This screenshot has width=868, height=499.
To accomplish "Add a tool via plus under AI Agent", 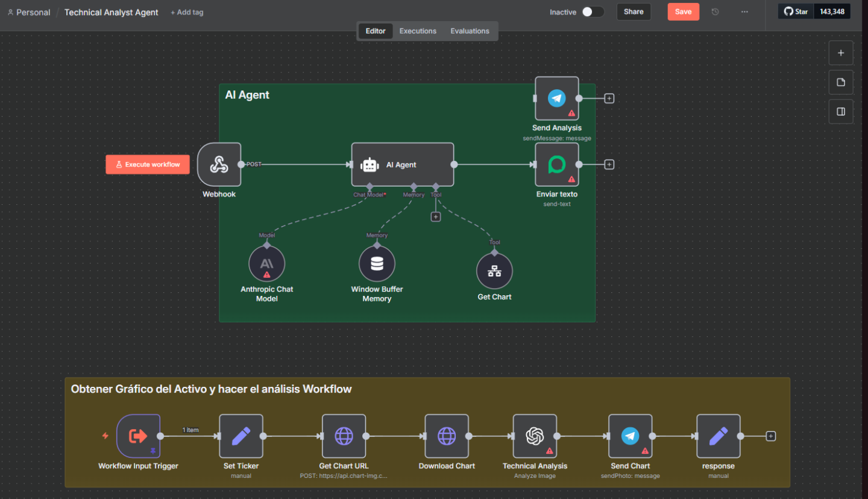I will [x=436, y=217].
